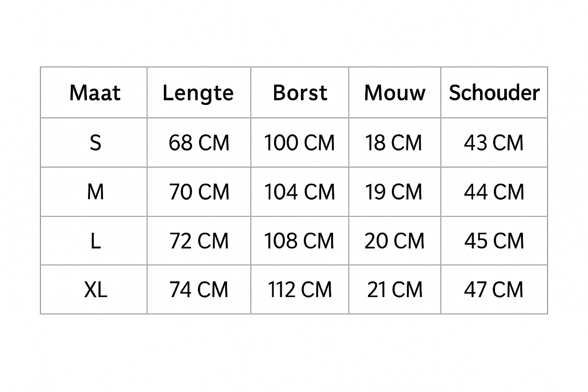Screen dimensions: 588x392
Task: Select the 112 CM chest cell
Action: coord(299,289)
